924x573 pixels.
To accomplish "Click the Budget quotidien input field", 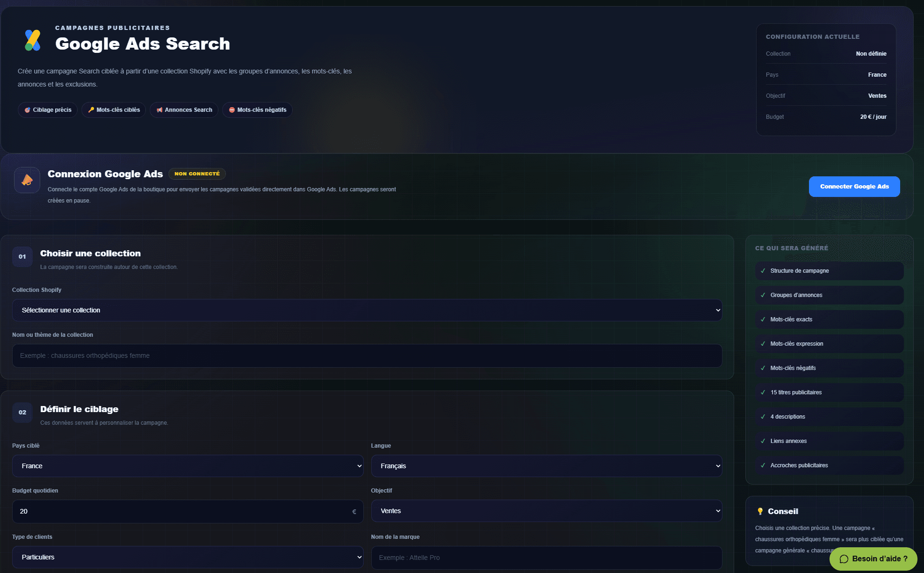I will tap(188, 511).
